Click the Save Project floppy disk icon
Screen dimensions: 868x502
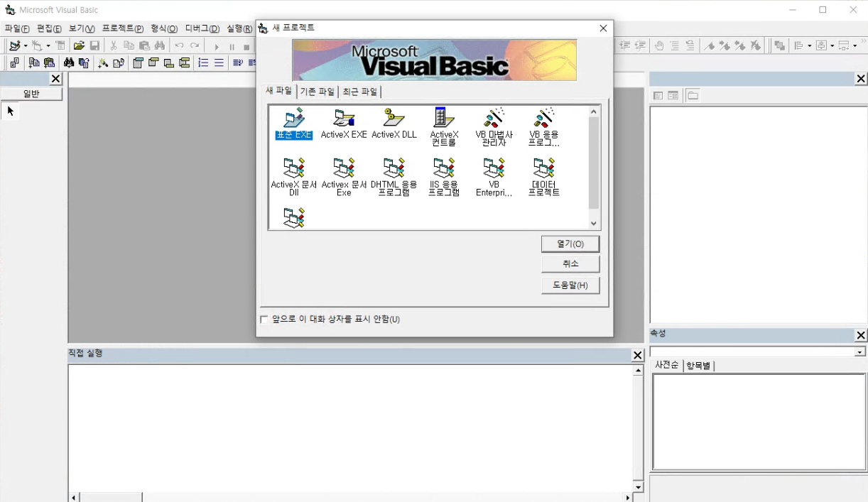pyautogui.click(x=94, y=45)
